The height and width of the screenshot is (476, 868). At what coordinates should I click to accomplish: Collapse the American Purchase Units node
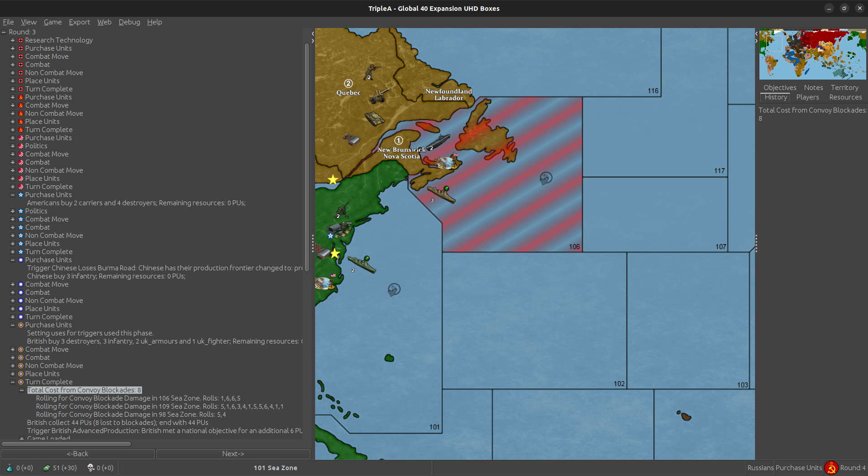tap(13, 195)
